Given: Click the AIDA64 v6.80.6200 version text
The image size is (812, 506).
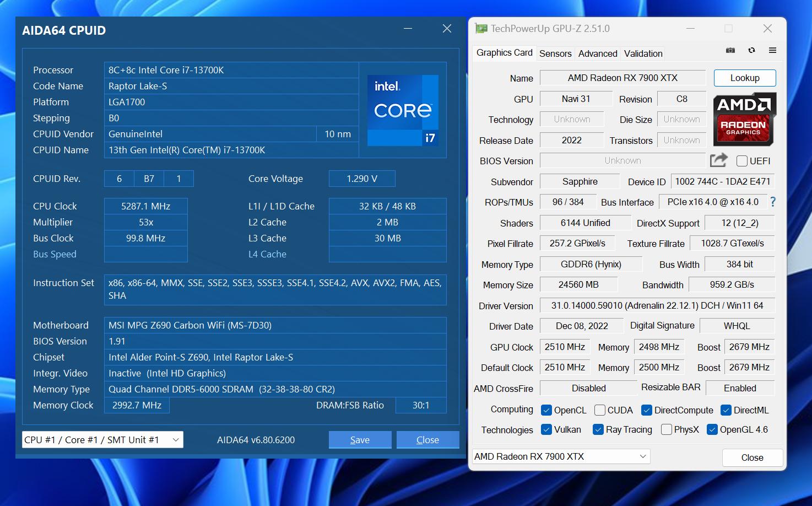Looking at the screenshot, I should [x=256, y=440].
